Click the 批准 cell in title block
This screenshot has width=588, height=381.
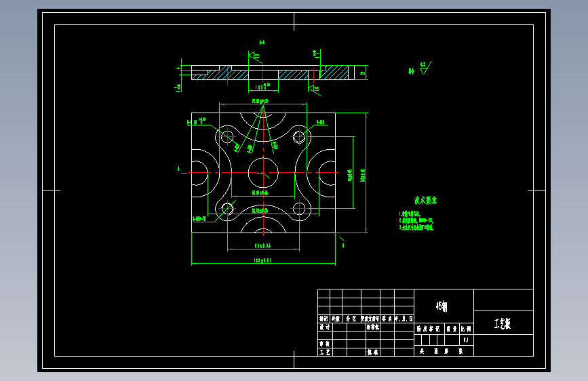[x=373, y=352]
